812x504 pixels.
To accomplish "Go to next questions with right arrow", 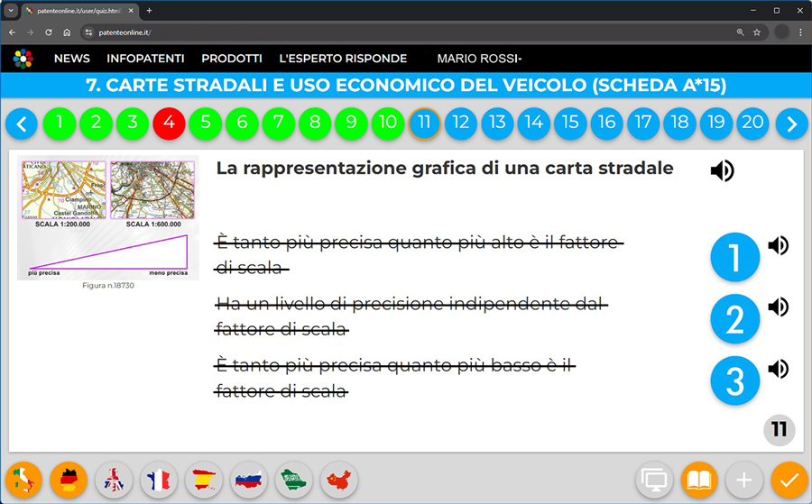I will pyautogui.click(x=791, y=124).
